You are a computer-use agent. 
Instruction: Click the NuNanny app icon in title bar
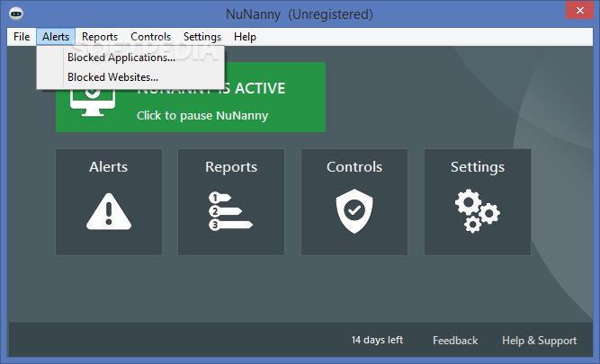[16, 13]
